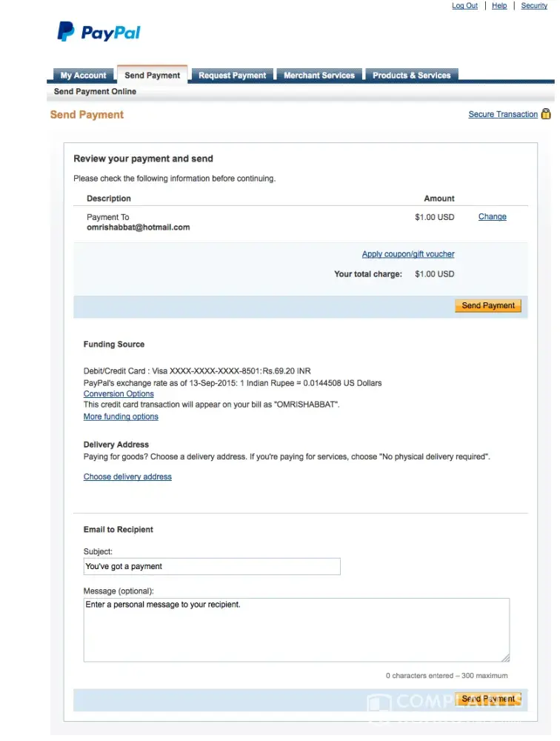Switch to the Request Payment tab
560x741 pixels.
click(x=232, y=76)
